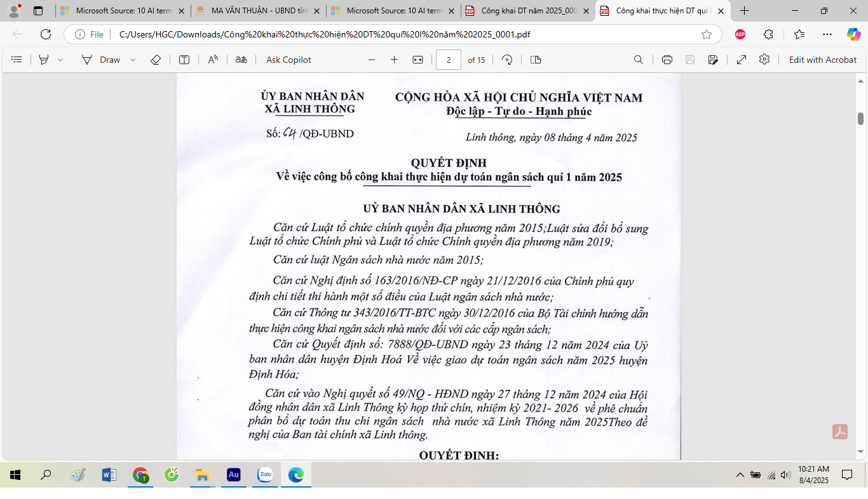Screen dimensions: 868x499
Task: Zoom in with the plus button
Action: (x=394, y=60)
